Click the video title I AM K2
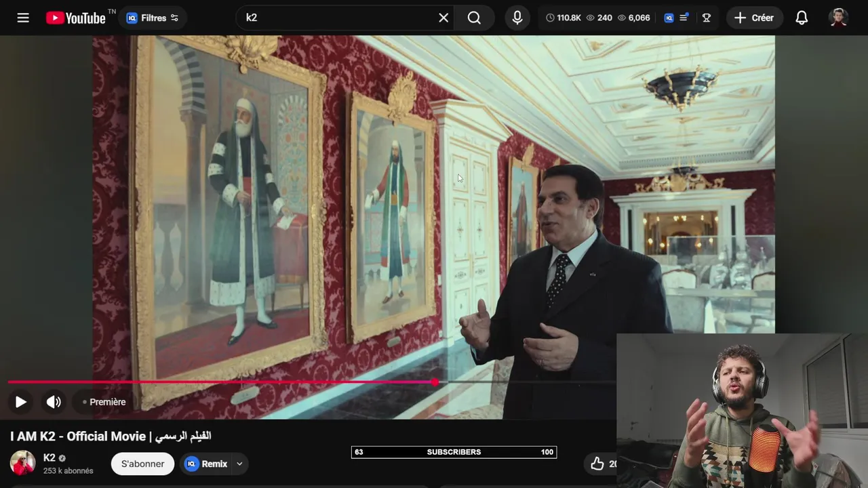The width and height of the screenshot is (868, 488). [111, 436]
